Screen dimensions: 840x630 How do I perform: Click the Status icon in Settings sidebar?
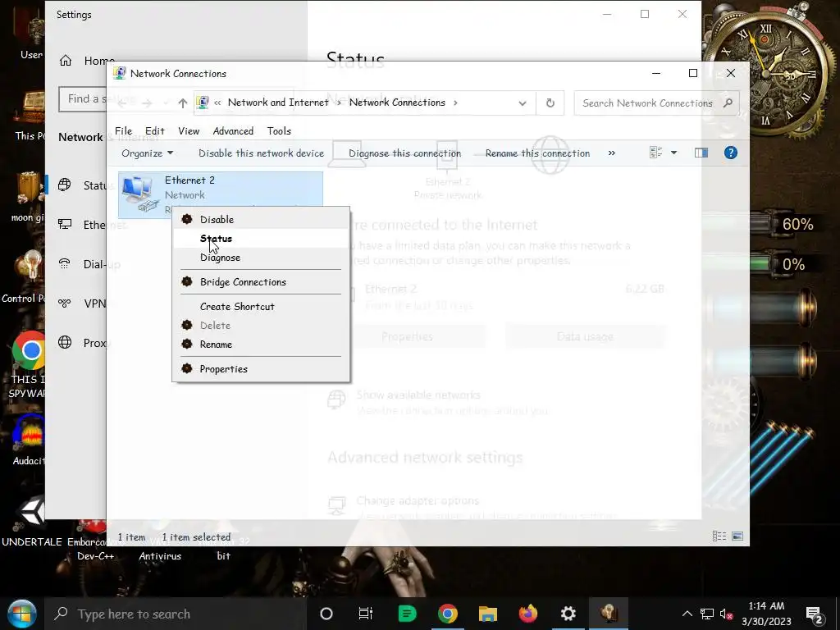[x=64, y=185]
